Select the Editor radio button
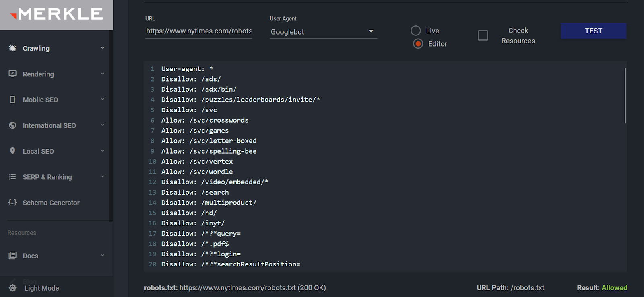Viewport: 644px width, 297px height. pos(418,44)
